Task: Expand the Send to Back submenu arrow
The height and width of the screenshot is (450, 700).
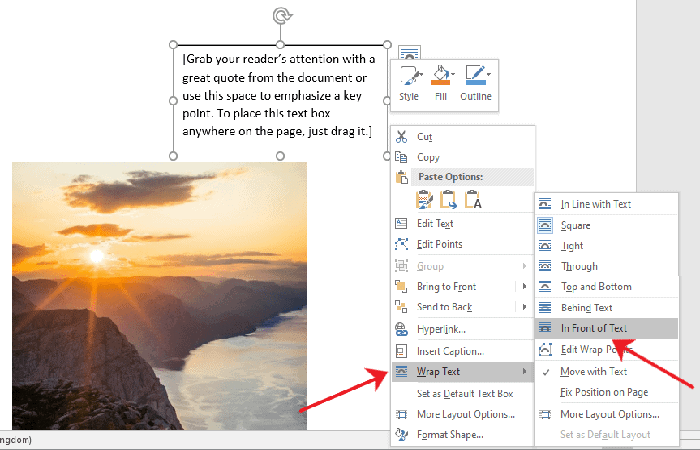Action: click(x=525, y=308)
